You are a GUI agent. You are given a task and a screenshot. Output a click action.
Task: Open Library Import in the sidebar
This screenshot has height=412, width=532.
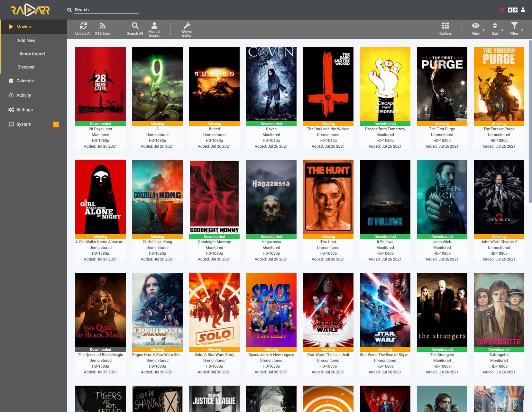pyautogui.click(x=31, y=54)
